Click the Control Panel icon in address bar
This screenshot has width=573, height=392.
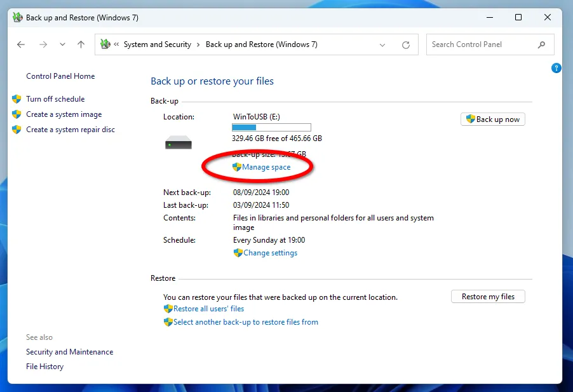105,44
